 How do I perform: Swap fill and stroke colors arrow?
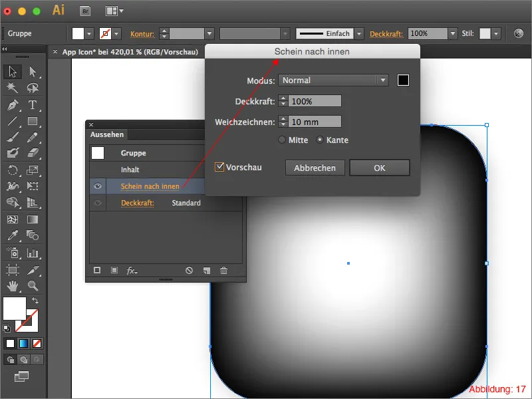point(35,301)
